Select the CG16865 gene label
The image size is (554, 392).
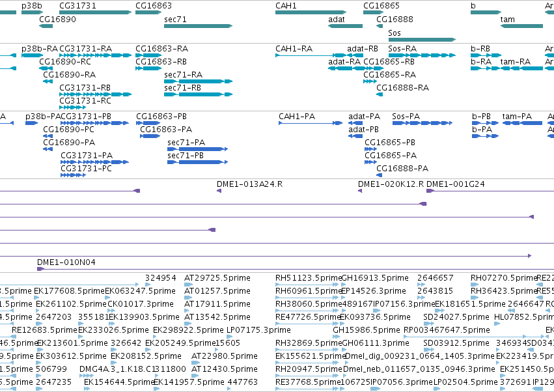click(x=381, y=6)
